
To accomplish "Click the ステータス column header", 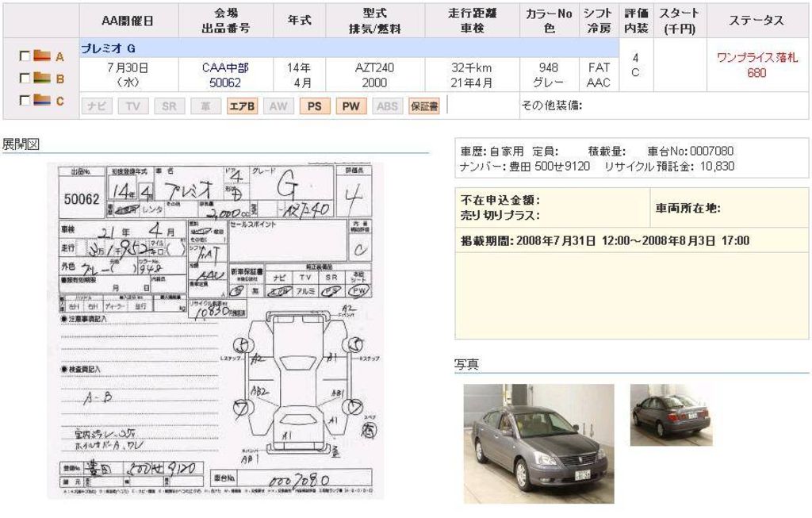I will pyautogui.click(x=756, y=21).
